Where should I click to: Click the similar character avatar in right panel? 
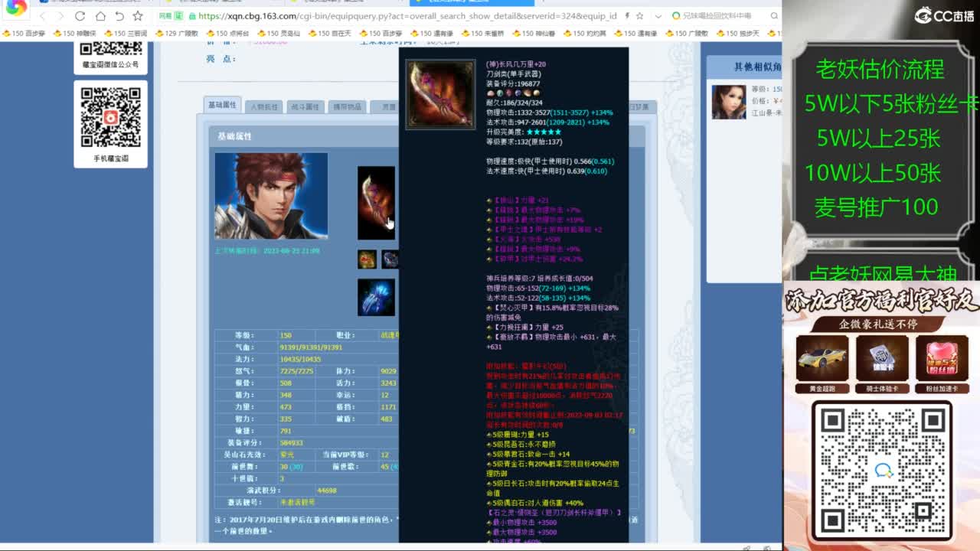coord(729,102)
